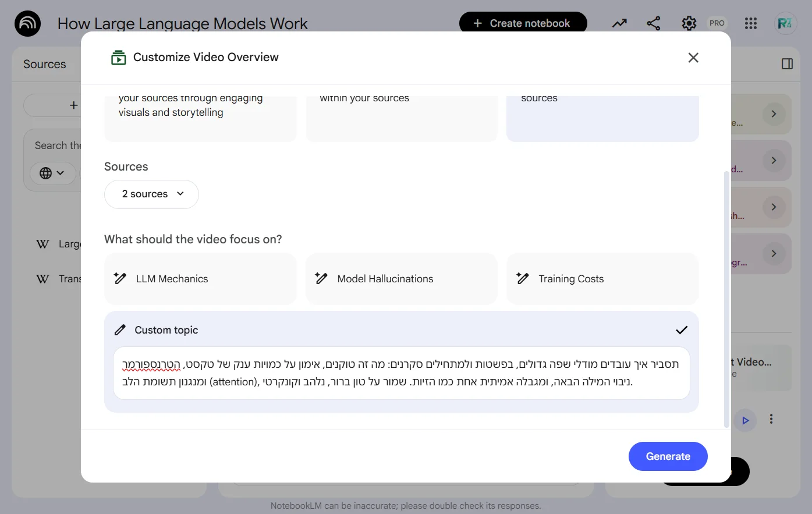Click the checkmark on Custom topic card
The height and width of the screenshot is (514, 812).
point(682,330)
